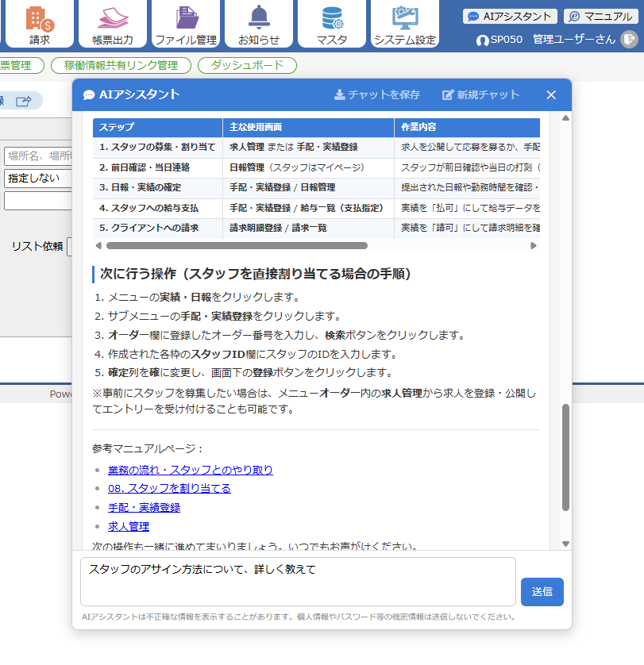Click the AIアシスタント chat bubble title icon

tap(89, 95)
